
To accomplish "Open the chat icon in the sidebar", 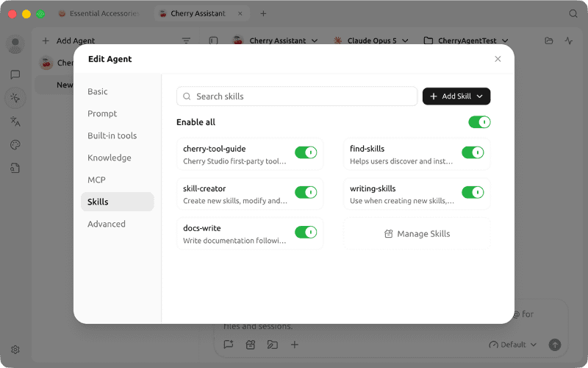I will pos(15,75).
